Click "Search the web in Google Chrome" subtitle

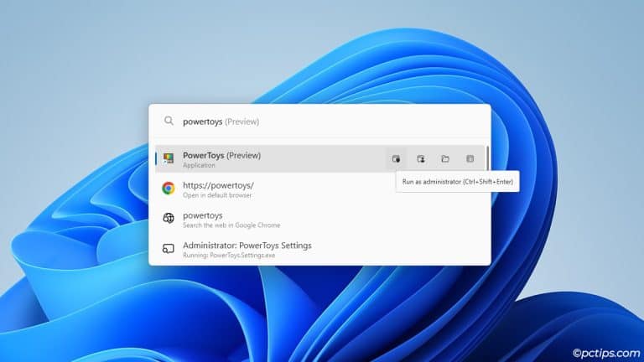click(231, 225)
